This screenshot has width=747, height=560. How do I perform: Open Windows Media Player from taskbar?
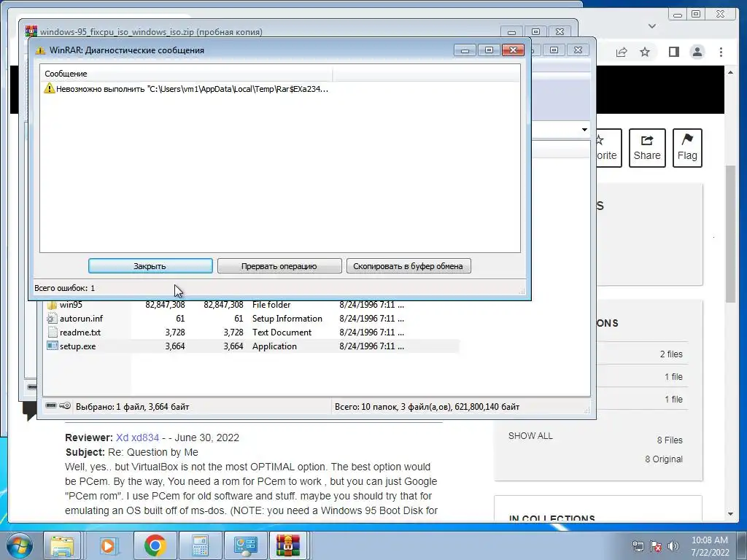click(108, 545)
